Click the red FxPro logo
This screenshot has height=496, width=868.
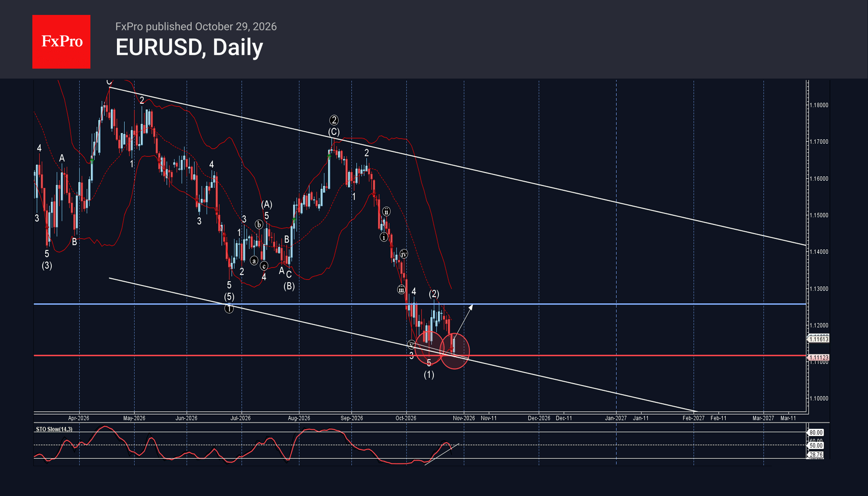pos(61,41)
